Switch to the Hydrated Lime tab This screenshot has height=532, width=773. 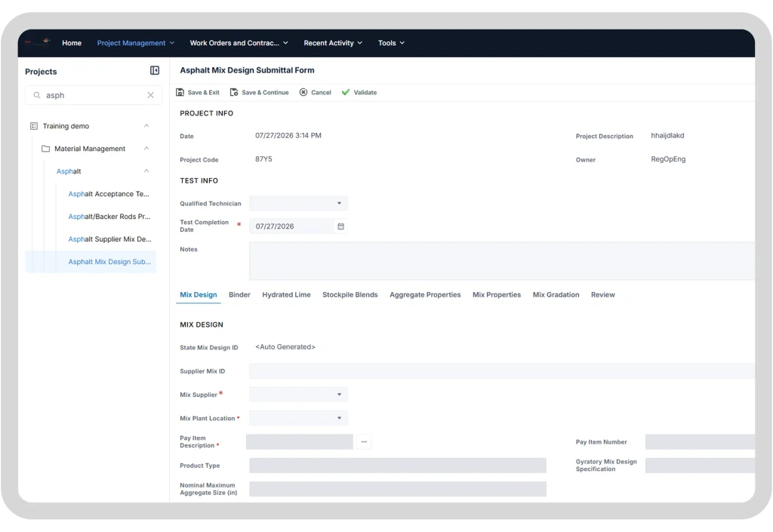(x=286, y=294)
